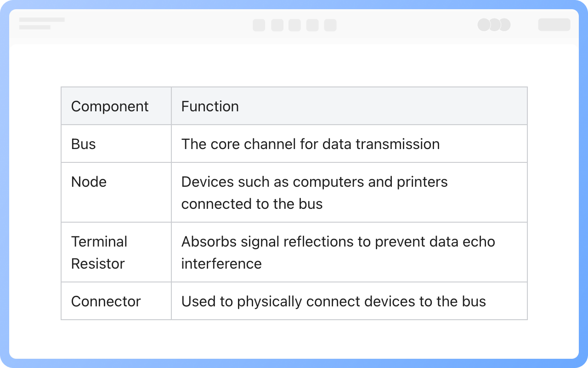Click the first gray toolbar square placeholder
This screenshot has height=368, width=588.
[x=259, y=25]
